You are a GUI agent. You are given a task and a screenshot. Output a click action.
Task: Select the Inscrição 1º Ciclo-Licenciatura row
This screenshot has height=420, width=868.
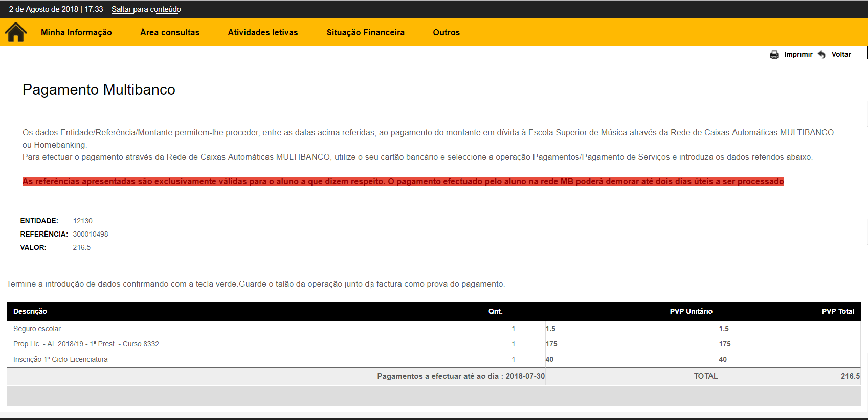pos(60,359)
